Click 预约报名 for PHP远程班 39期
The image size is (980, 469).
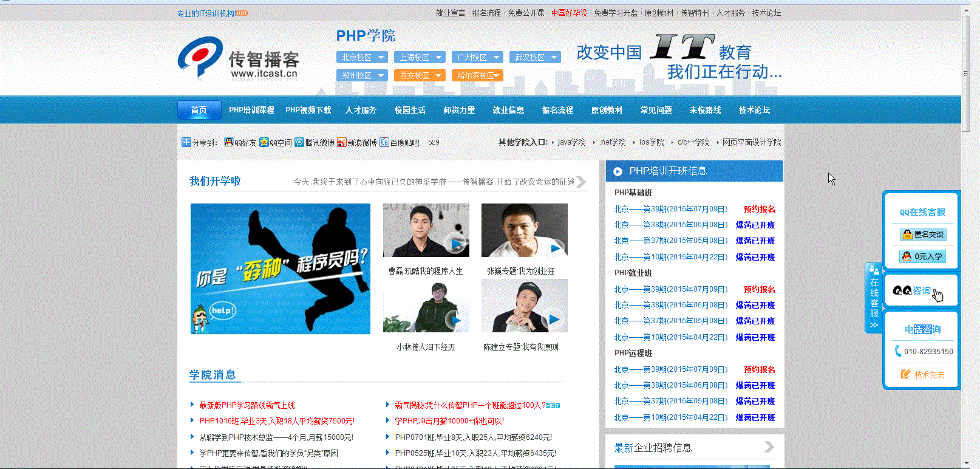(x=760, y=369)
